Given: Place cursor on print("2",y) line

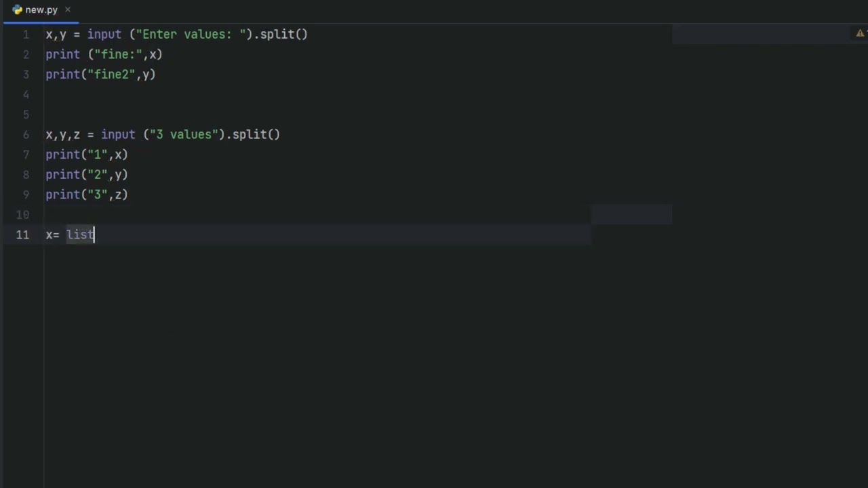Looking at the screenshot, I should (87, 175).
